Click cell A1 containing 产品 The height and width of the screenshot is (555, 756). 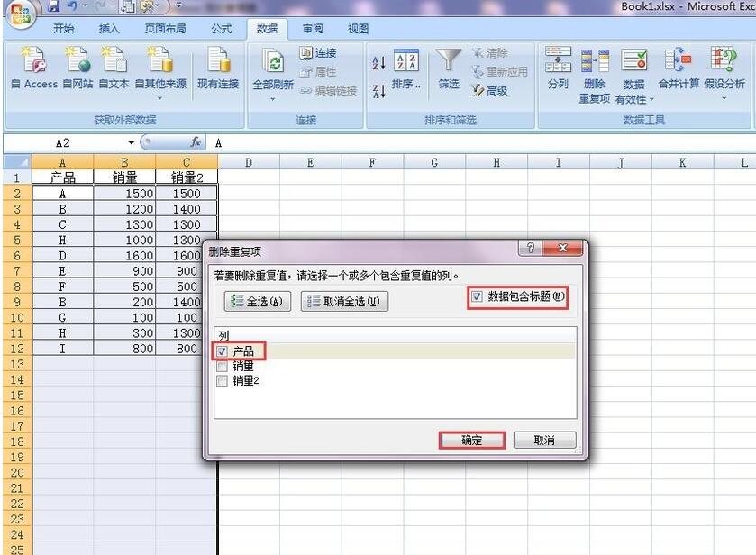coord(61,177)
